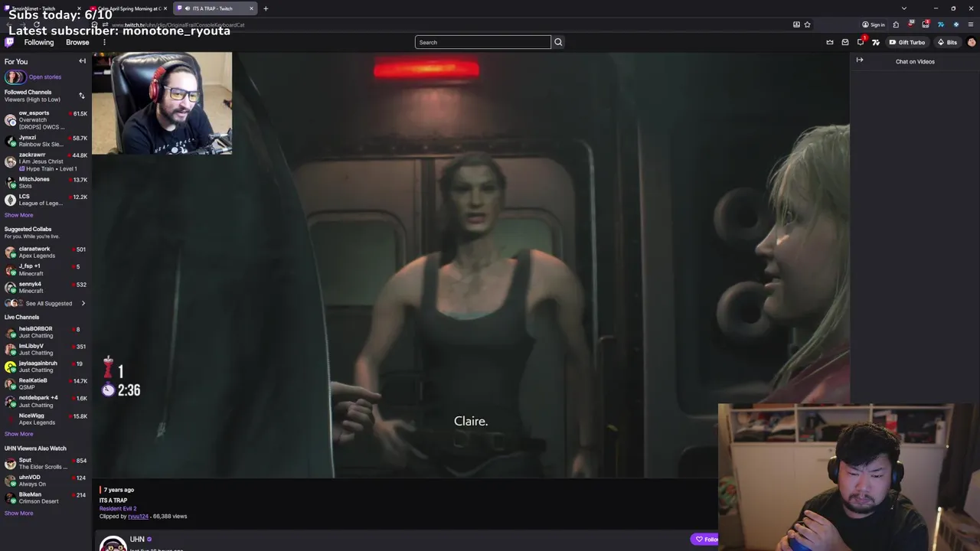Show More under Live Channels

pyautogui.click(x=18, y=434)
